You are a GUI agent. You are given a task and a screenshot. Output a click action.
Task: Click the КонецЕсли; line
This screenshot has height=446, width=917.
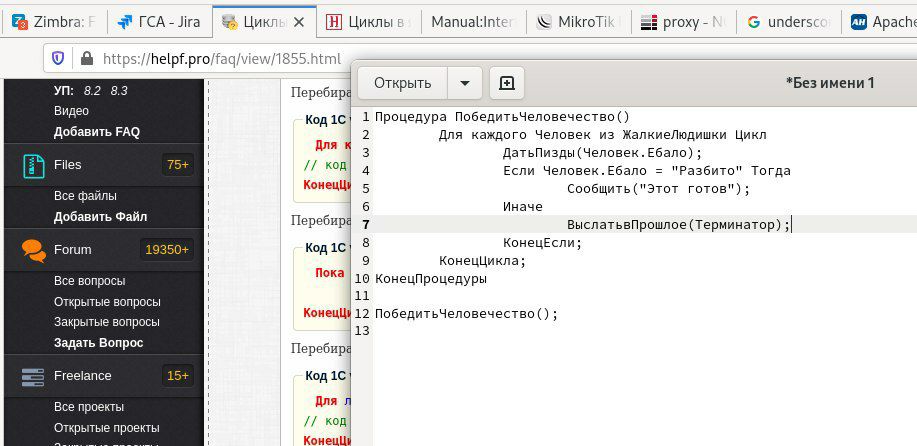coord(543,243)
